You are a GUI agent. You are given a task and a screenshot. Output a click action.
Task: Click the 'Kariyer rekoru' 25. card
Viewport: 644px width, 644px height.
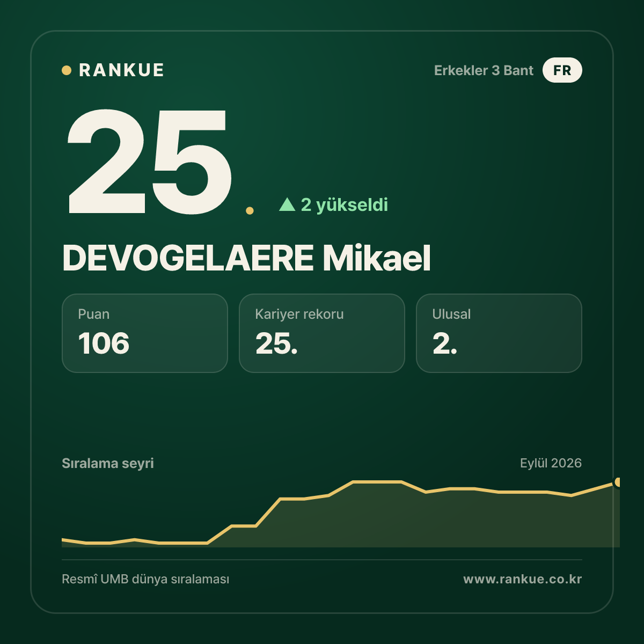tap(322, 333)
